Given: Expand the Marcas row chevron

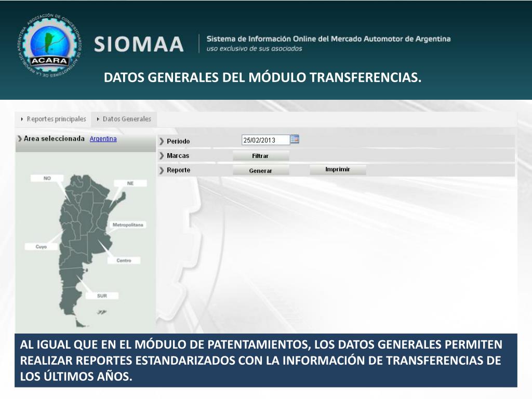Looking at the screenshot, I should tap(162, 156).
